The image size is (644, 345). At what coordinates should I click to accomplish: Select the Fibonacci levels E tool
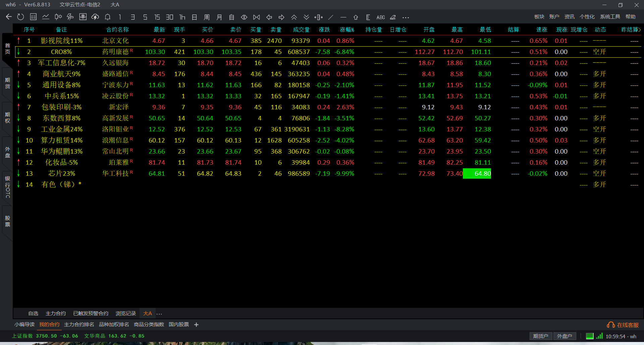tap(368, 17)
